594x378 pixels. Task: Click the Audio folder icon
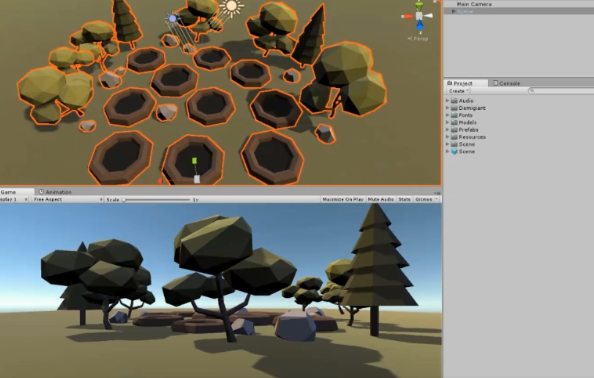[x=454, y=101]
